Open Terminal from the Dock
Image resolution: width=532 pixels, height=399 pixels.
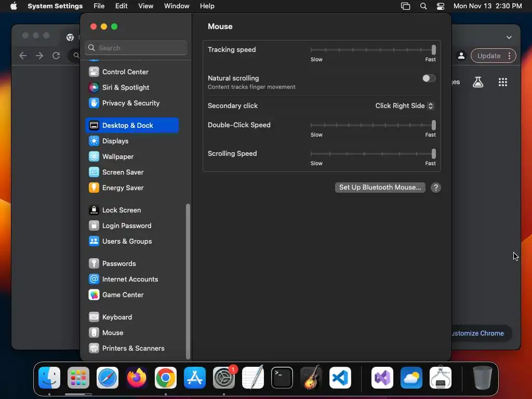tap(282, 378)
